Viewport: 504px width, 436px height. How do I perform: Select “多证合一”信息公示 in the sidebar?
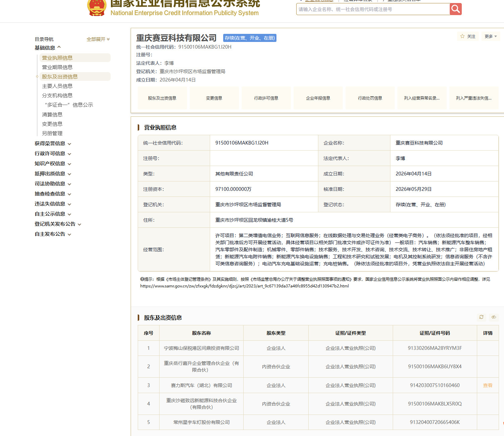[69, 105]
